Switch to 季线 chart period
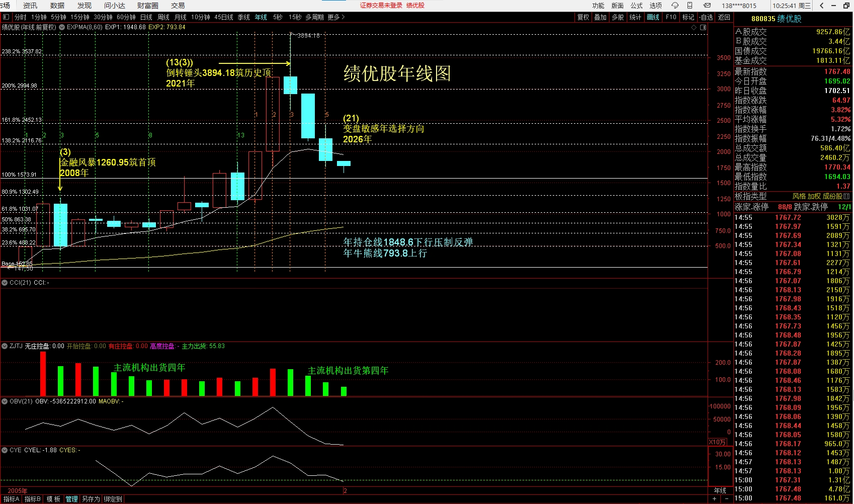854x504 pixels. (x=244, y=17)
